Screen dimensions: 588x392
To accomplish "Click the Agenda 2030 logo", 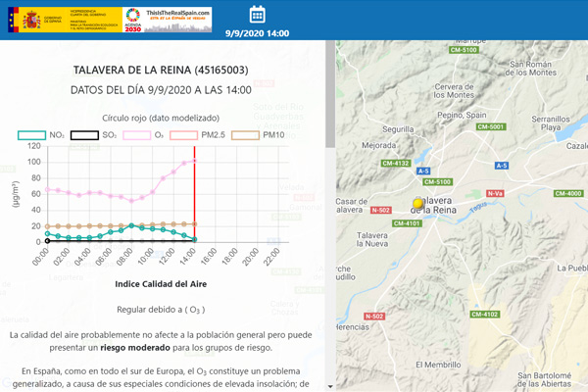I will pyautogui.click(x=132, y=20).
